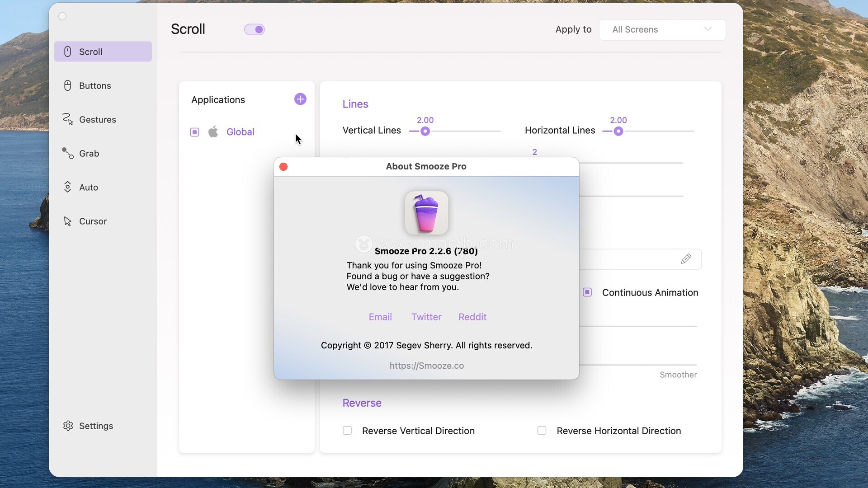868x488 pixels.
Task: Click the copyright 2017 Segev Sherry text
Action: click(427, 345)
